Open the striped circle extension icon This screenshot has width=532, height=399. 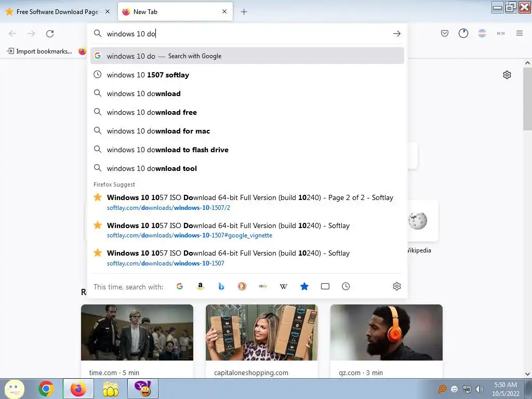point(482,33)
